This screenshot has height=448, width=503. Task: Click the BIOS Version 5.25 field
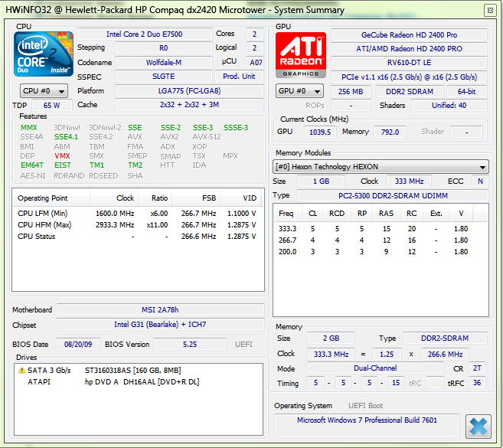tap(190, 345)
